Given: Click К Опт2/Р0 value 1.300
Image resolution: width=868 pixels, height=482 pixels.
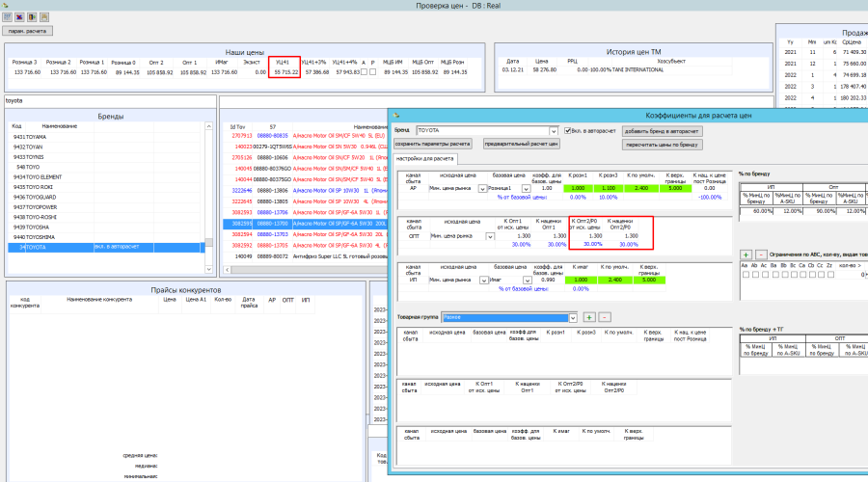Looking at the screenshot, I should tap(595, 236).
